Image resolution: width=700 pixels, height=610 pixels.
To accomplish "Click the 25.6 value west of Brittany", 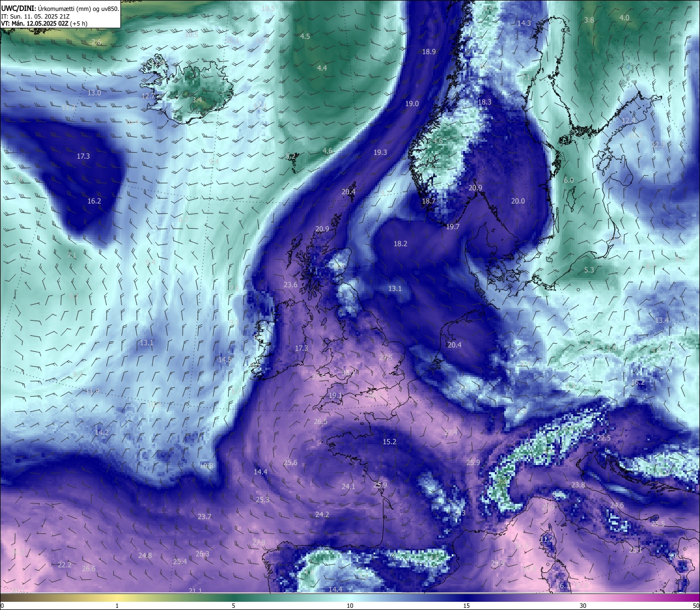I will click(x=290, y=463).
